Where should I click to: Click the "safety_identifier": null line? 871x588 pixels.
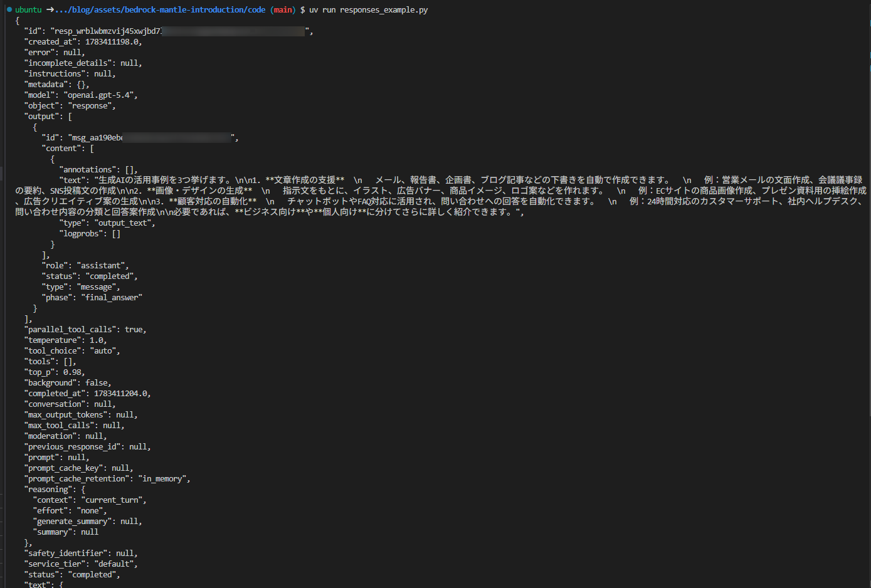tap(81, 554)
